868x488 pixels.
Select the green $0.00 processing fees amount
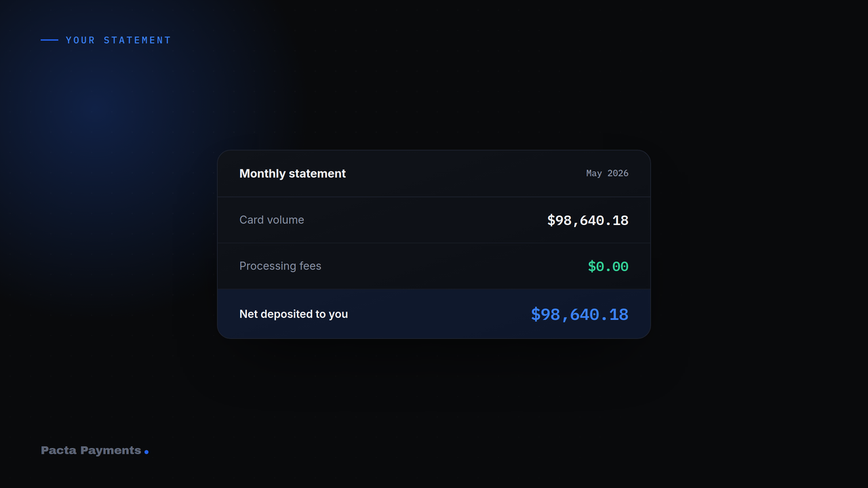608,266
